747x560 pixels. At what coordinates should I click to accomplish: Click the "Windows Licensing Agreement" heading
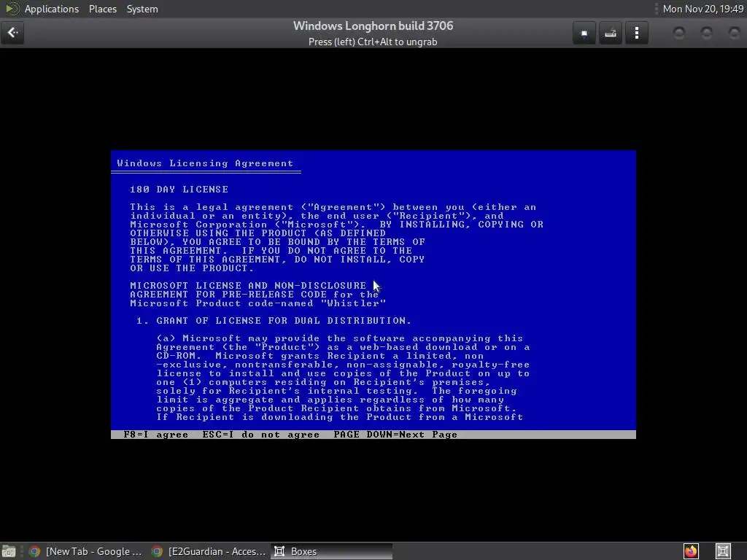click(205, 163)
